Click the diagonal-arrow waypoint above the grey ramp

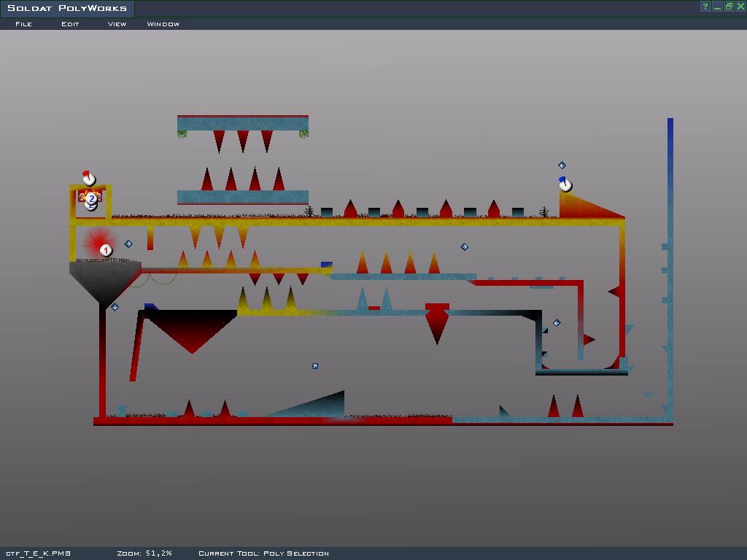coord(314,366)
